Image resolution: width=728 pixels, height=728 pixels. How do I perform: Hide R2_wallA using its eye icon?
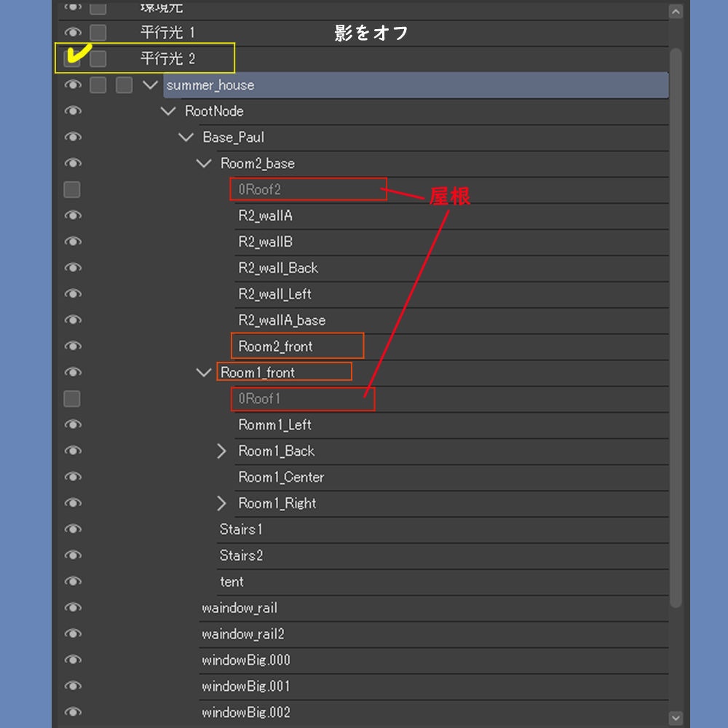point(72,215)
